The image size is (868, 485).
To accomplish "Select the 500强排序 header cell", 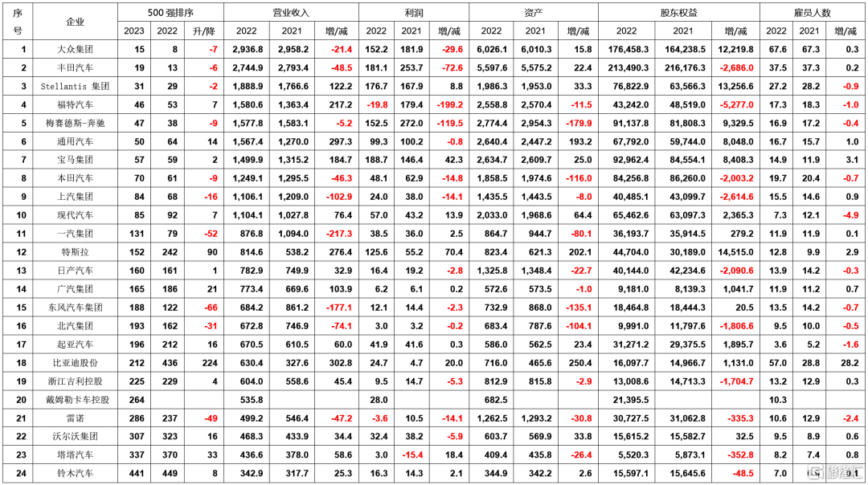I will click(x=170, y=12).
